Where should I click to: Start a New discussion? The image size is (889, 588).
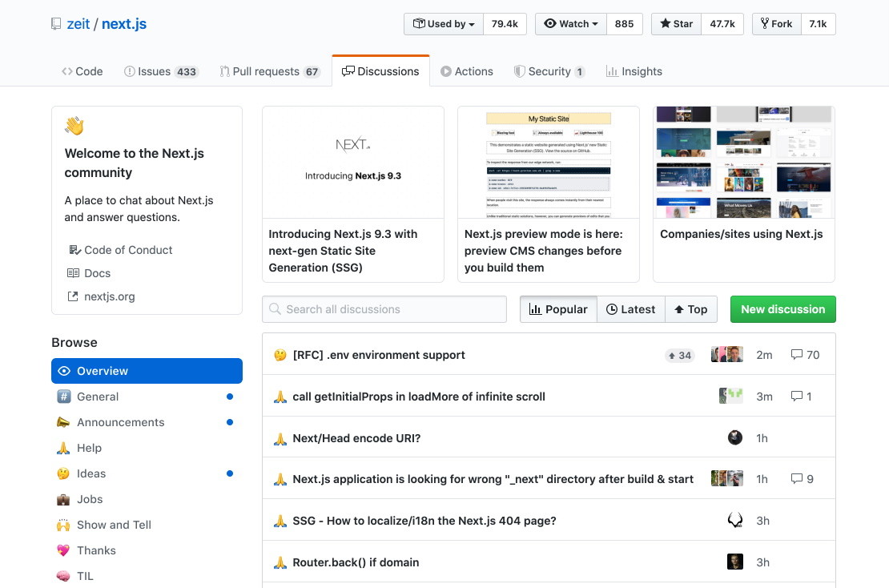coord(782,309)
